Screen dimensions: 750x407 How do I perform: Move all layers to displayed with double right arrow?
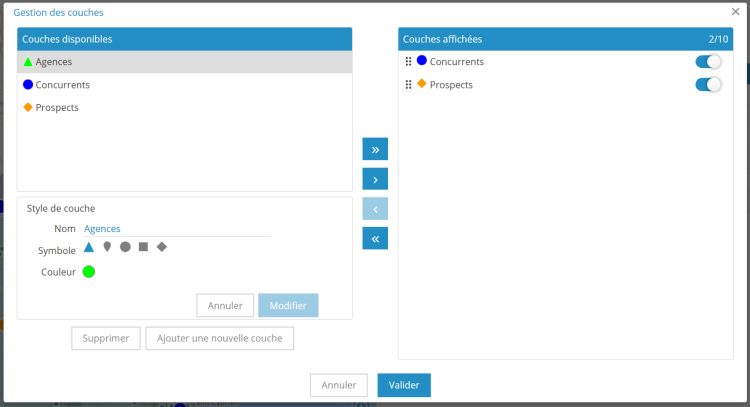pos(375,150)
